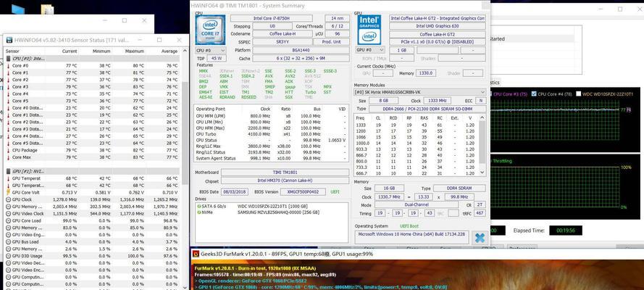Click the clock icon beside GPU Clock row
Viewport: 644px width, 290px height.
9,199
